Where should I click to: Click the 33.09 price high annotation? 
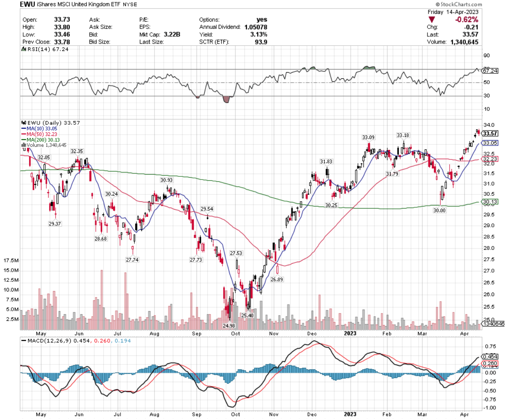(x=368, y=137)
